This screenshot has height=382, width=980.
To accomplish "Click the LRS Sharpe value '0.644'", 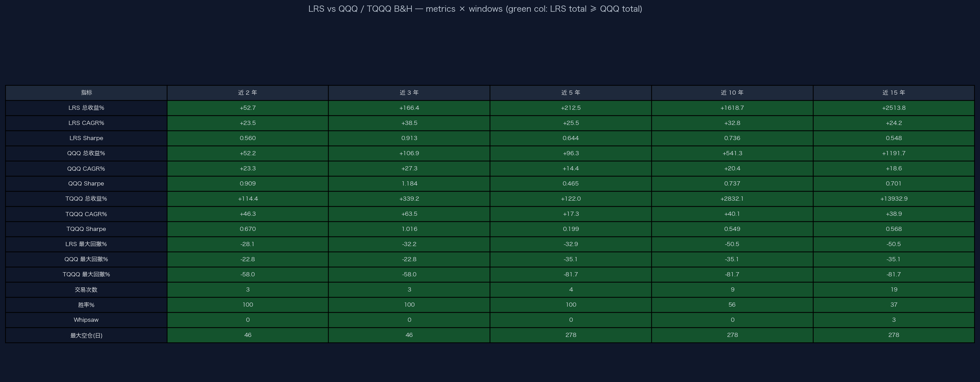I will point(571,138).
